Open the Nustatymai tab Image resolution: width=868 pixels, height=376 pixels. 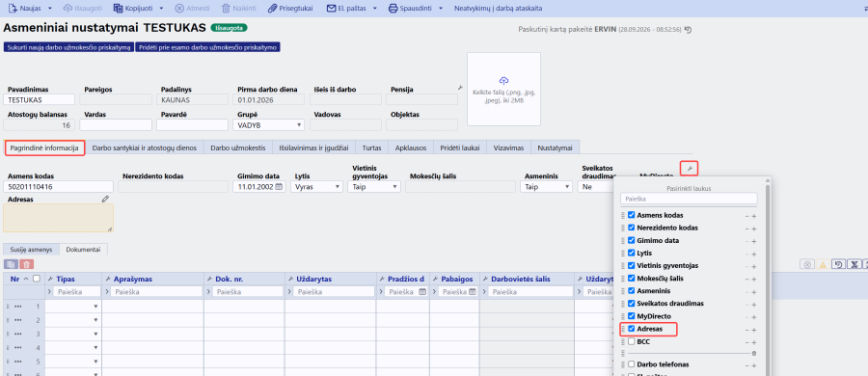click(x=556, y=148)
